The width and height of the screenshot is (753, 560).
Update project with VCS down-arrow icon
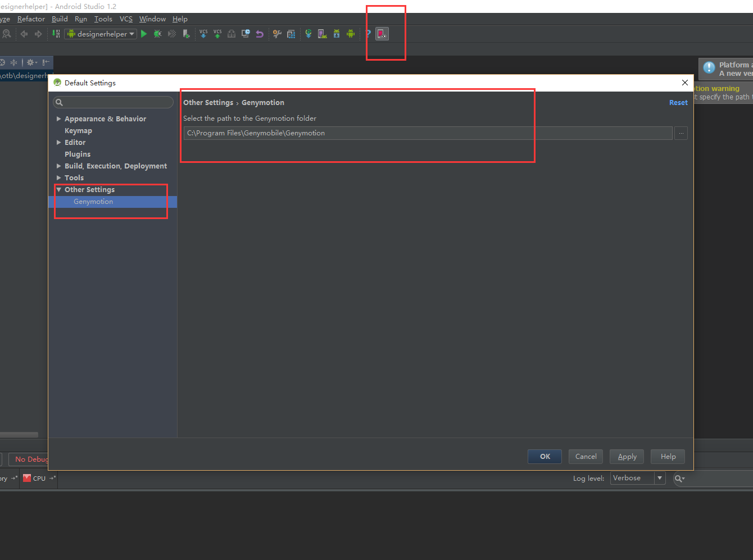(203, 34)
